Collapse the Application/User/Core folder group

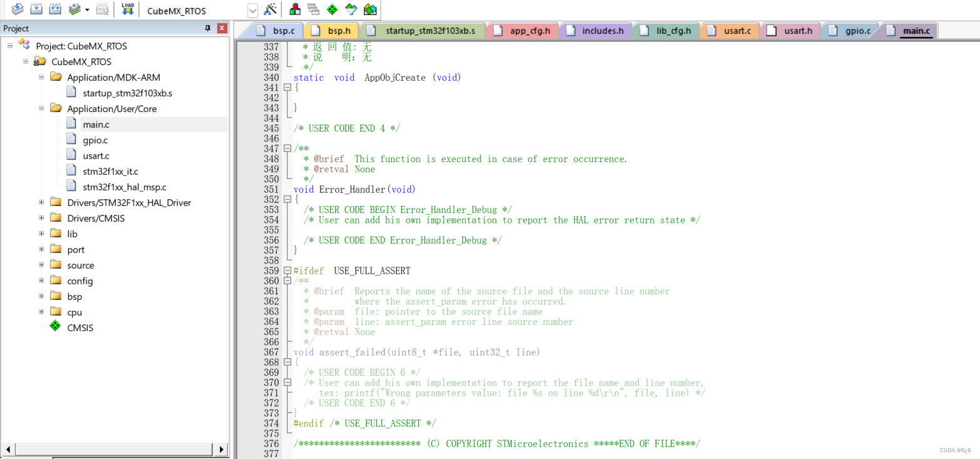pos(41,108)
